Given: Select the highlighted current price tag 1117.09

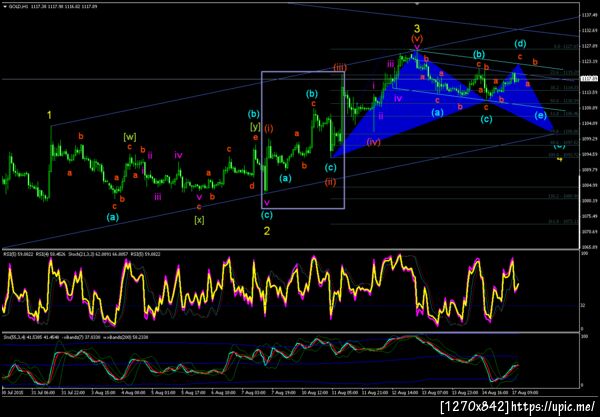Looking at the screenshot, I should tap(589, 79).
